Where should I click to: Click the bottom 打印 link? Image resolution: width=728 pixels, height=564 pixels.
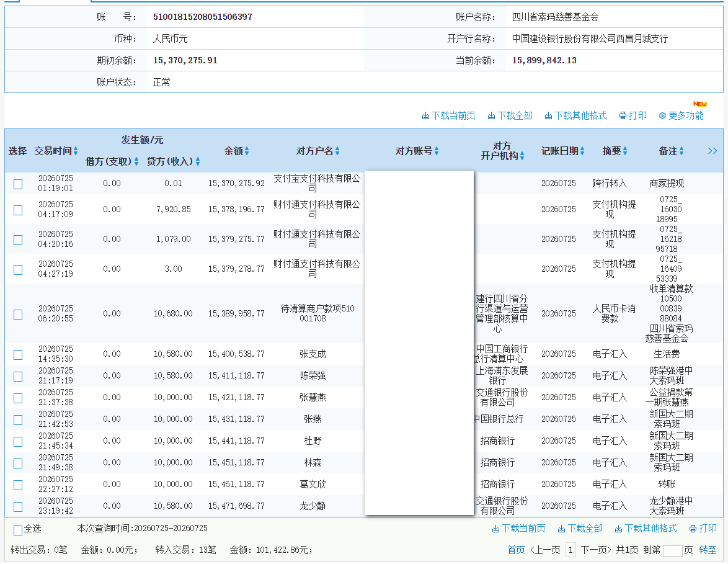pyautogui.click(x=703, y=528)
